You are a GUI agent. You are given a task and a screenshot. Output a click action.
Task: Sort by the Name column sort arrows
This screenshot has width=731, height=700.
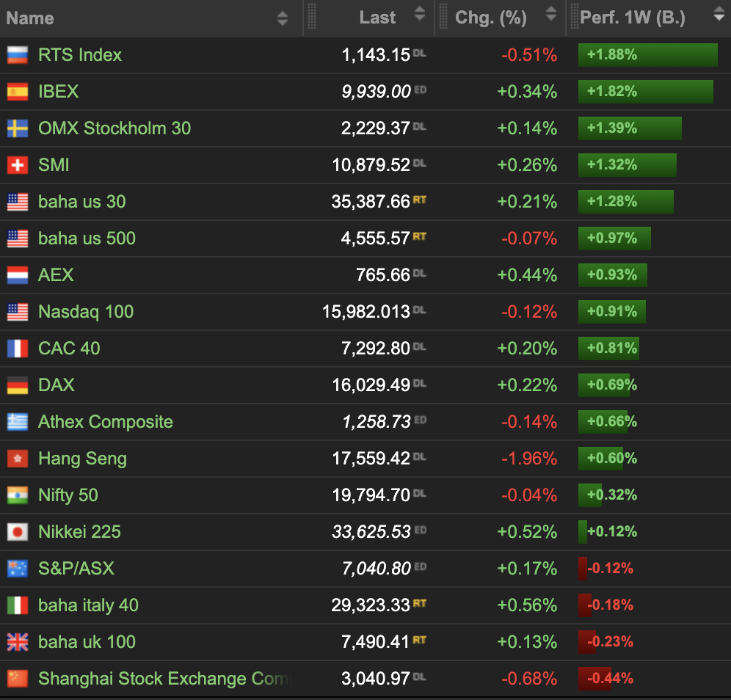[283, 18]
